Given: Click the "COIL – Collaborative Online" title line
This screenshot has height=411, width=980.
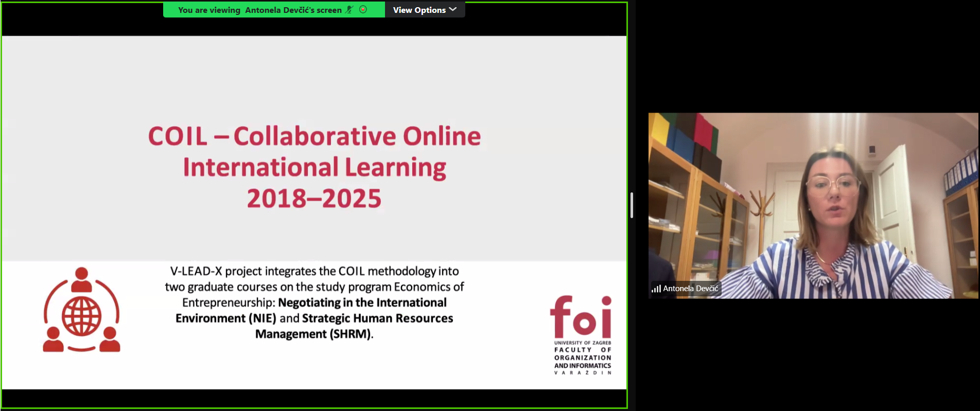Looking at the screenshot, I should point(314,136).
